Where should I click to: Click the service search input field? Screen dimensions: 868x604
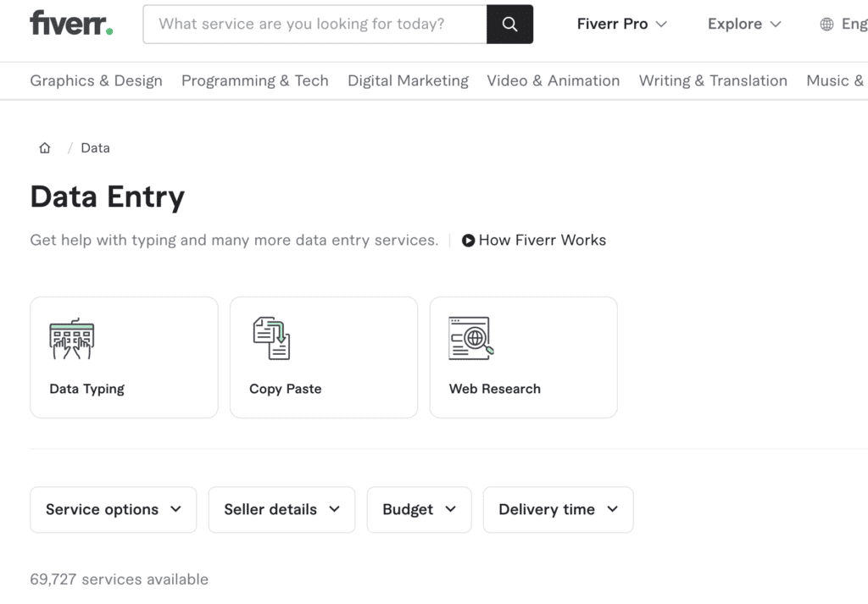click(314, 24)
